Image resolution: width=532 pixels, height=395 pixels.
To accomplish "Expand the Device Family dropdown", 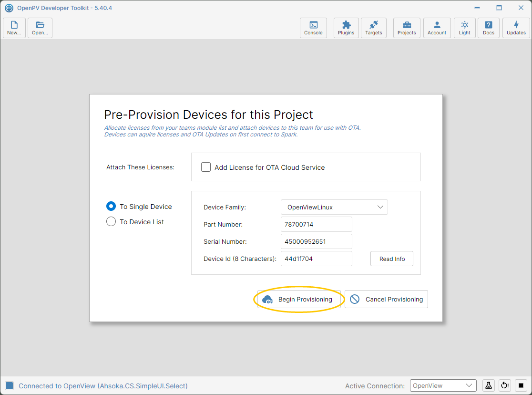I will pyautogui.click(x=334, y=207).
